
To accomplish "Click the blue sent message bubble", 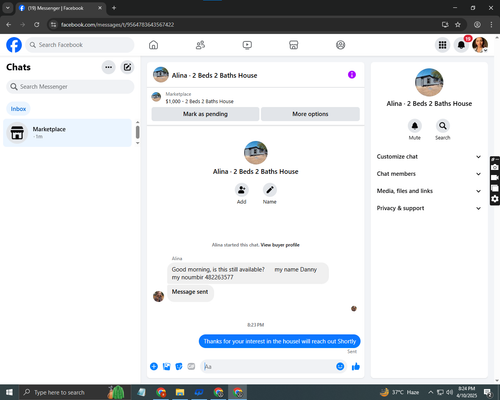I will point(280,341).
